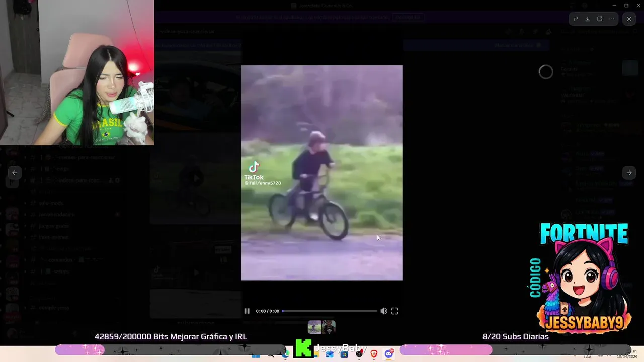The width and height of the screenshot is (644, 362).
Task: Close the media viewer overlay
Action: click(629, 19)
